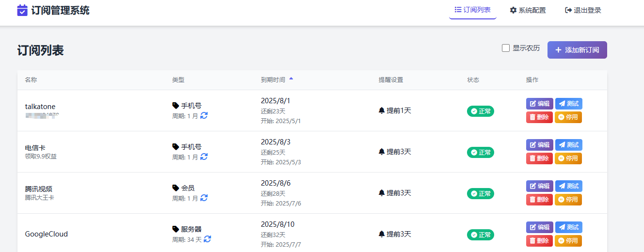Viewport: 644px width, 252px height.
Task: Click the 添加新订阅 button
Action: [x=577, y=50]
